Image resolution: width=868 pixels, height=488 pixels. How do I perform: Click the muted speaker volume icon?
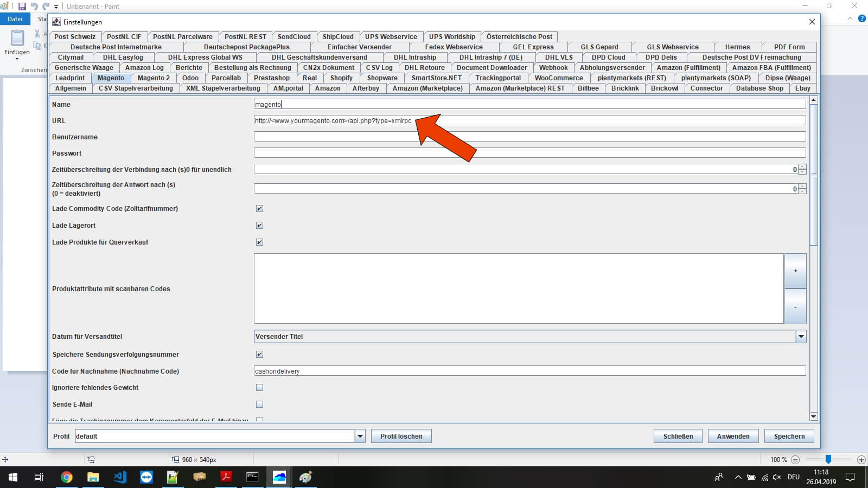coord(777,477)
